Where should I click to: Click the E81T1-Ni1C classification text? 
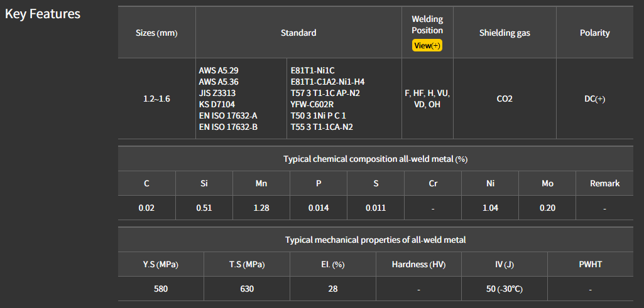tap(312, 70)
